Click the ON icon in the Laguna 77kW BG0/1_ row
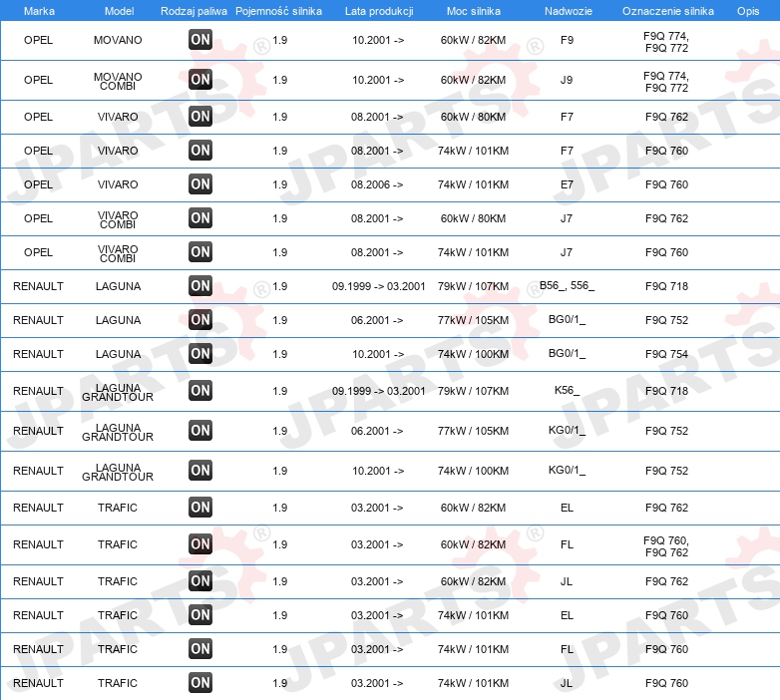780x700 pixels. tap(200, 320)
